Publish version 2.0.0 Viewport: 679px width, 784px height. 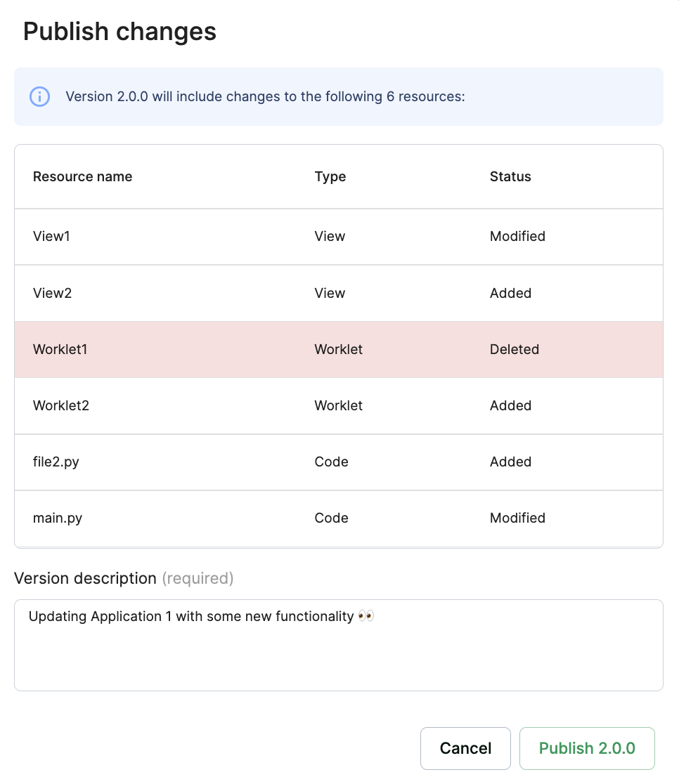coord(587,748)
